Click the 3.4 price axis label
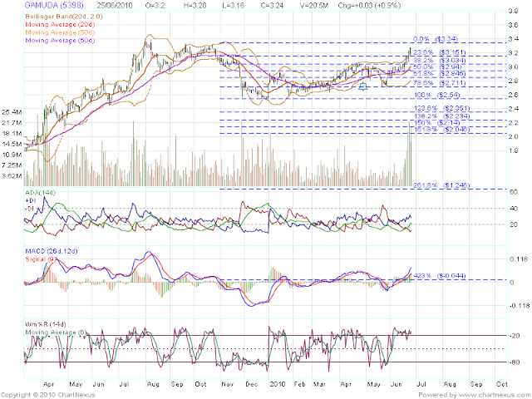 pyautogui.click(x=513, y=39)
